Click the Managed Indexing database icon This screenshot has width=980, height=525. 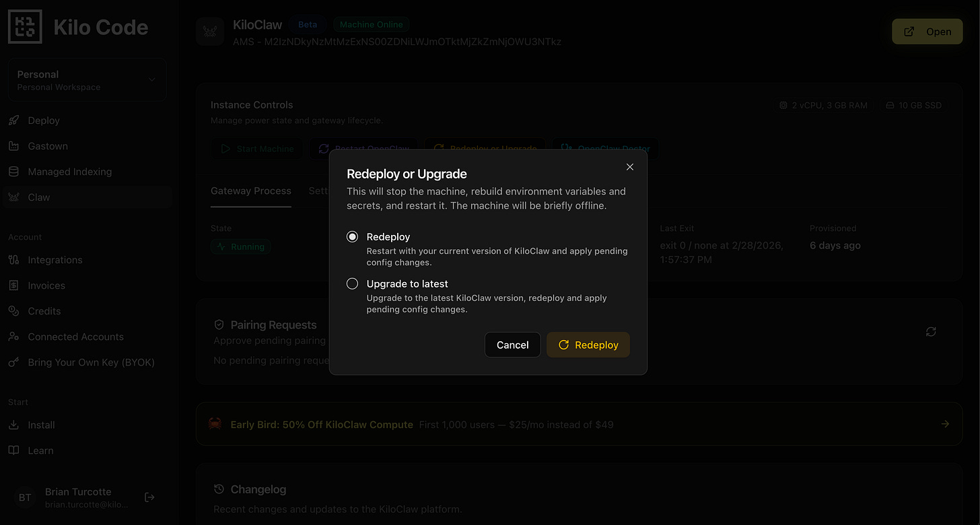[13, 172]
